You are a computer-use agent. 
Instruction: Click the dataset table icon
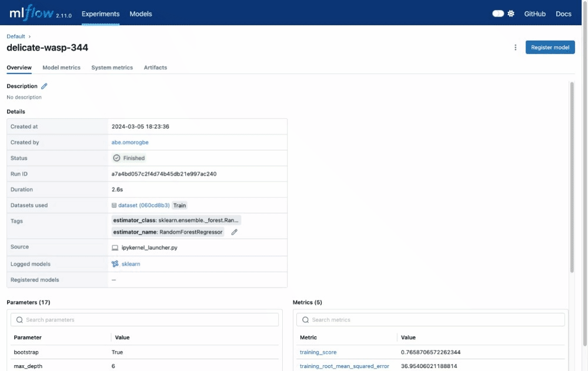tap(114, 205)
